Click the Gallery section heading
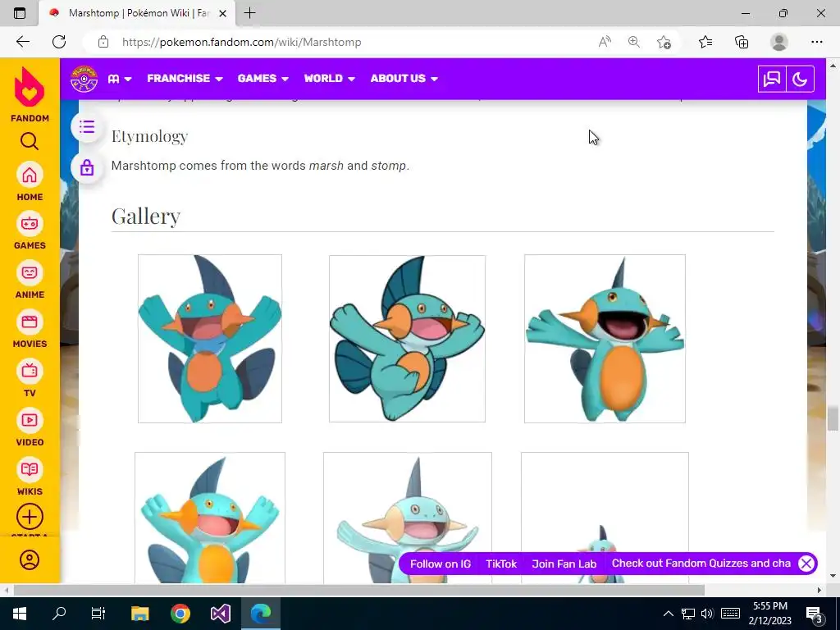840x630 pixels. click(146, 217)
